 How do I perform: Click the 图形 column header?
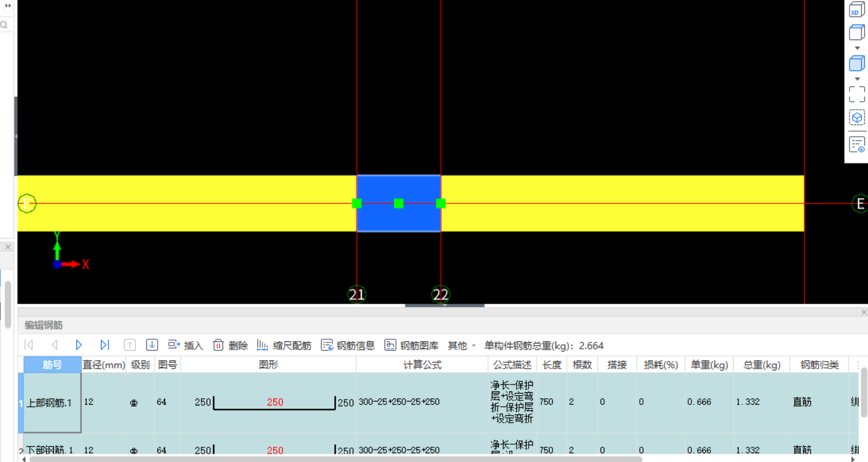point(269,365)
